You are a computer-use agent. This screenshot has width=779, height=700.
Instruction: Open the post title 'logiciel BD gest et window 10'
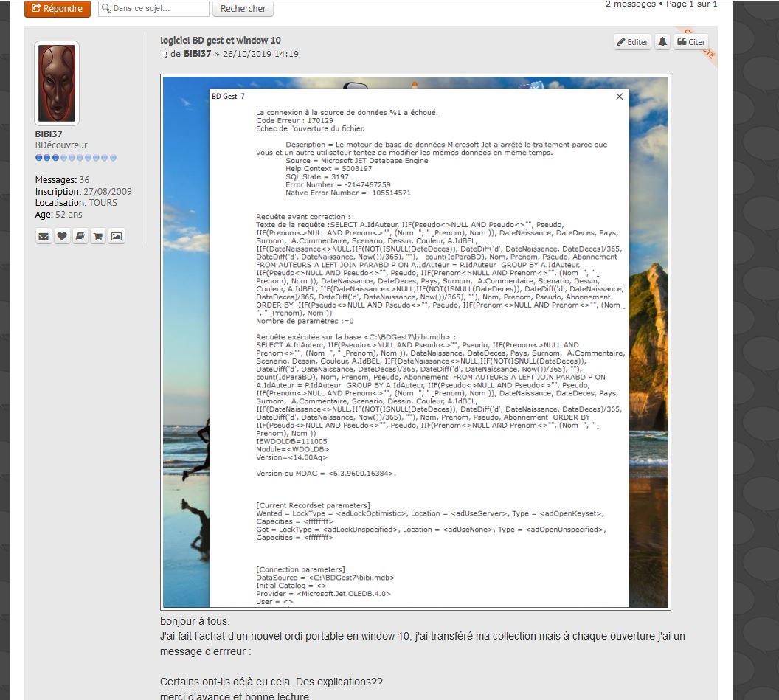pyautogui.click(x=221, y=40)
